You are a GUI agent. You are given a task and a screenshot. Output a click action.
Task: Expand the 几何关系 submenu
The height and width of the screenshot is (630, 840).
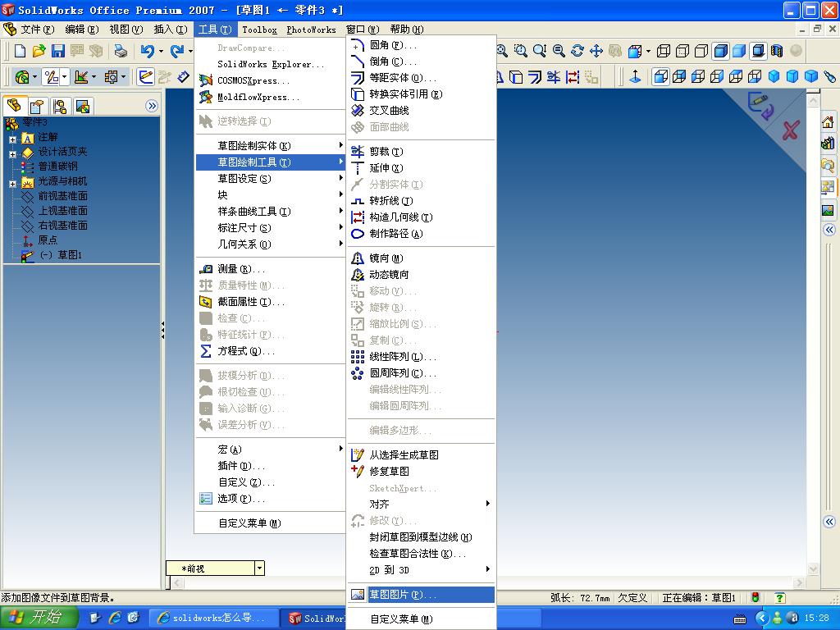[270, 244]
